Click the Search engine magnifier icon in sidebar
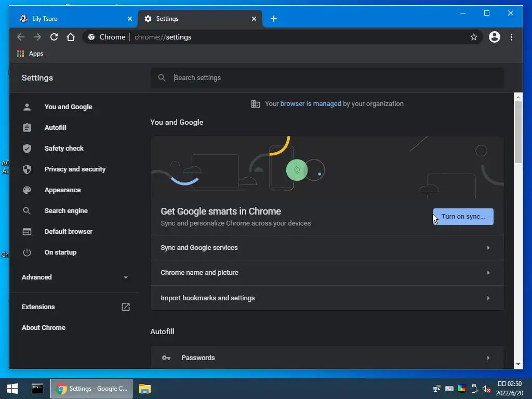532x399 pixels. (x=27, y=211)
